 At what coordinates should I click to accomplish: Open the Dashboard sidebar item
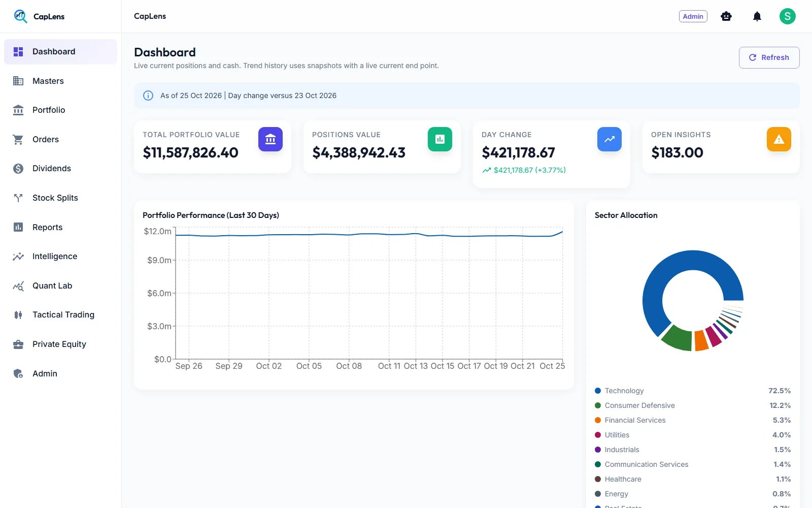pyautogui.click(x=60, y=52)
